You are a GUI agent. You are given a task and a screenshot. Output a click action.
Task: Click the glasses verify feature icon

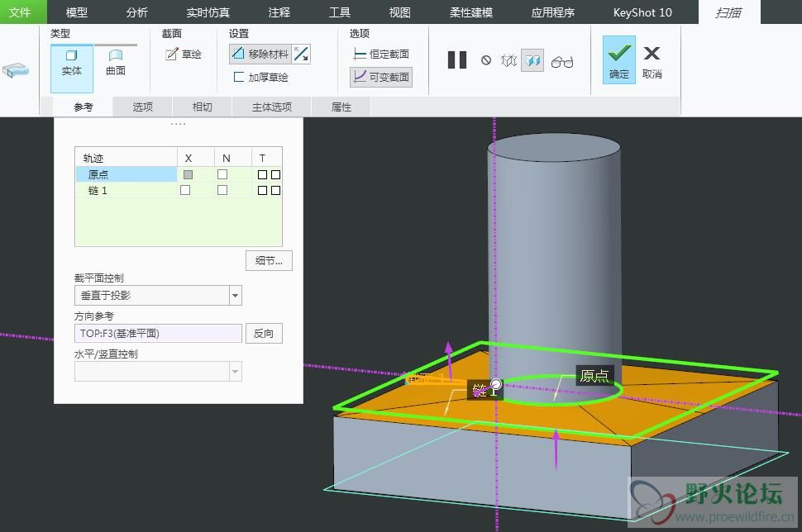click(562, 62)
